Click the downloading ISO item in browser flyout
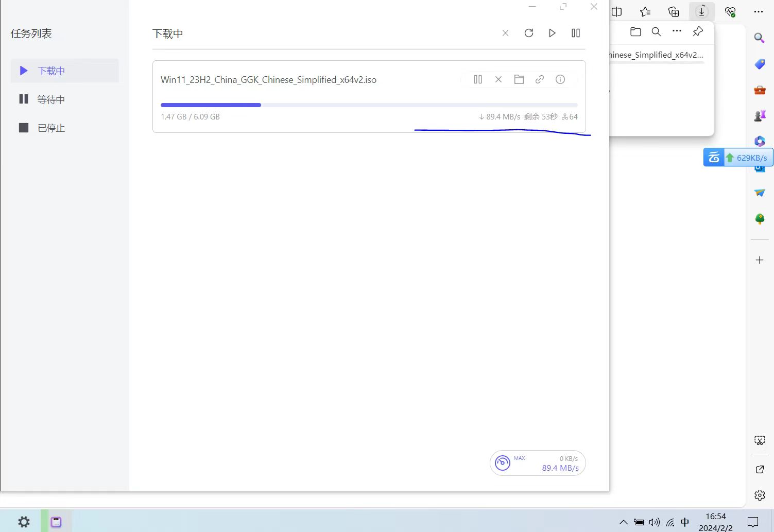The width and height of the screenshot is (774, 532). point(657,56)
